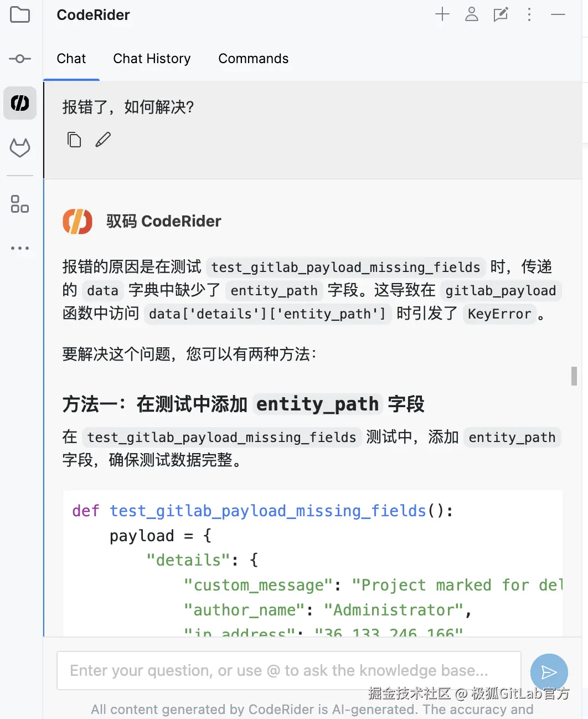The image size is (588, 719).
Task: Switch to the Chat History tab
Action: (152, 59)
